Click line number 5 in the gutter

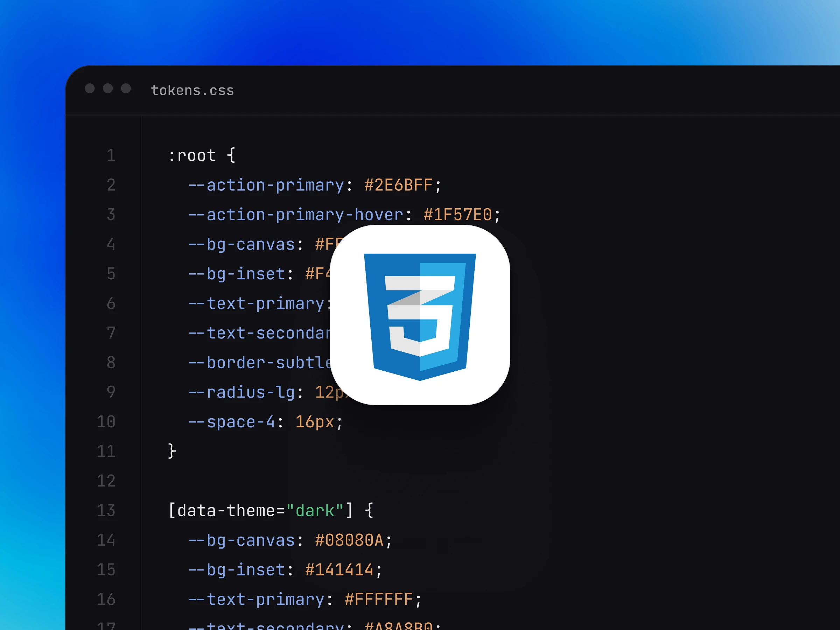[111, 274]
